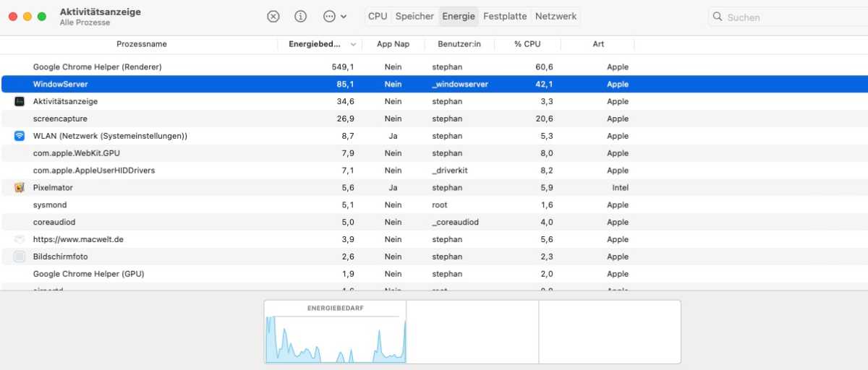Click the Aktivitätsanzeige window title

pyautogui.click(x=101, y=12)
